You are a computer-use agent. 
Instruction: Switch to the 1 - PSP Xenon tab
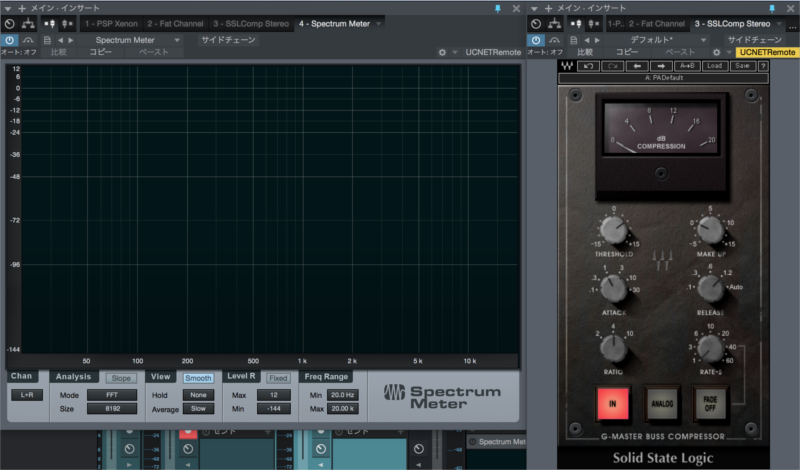pyautogui.click(x=111, y=23)
